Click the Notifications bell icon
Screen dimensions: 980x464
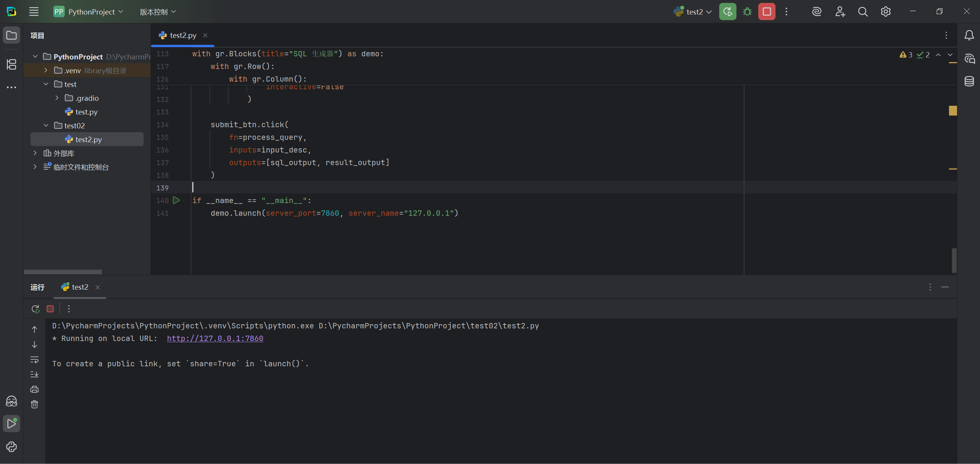(x=969, y=35)
